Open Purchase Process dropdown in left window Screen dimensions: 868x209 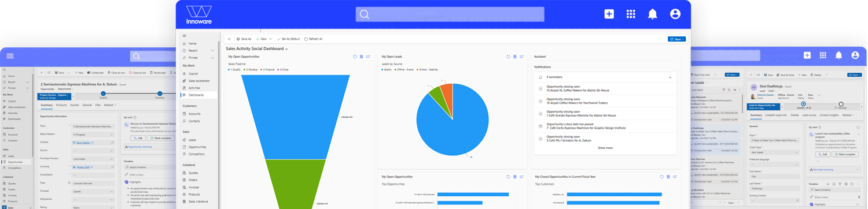(93, 159)
